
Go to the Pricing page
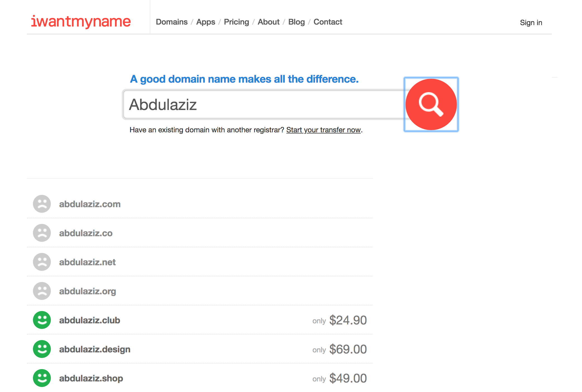point(236,22)
